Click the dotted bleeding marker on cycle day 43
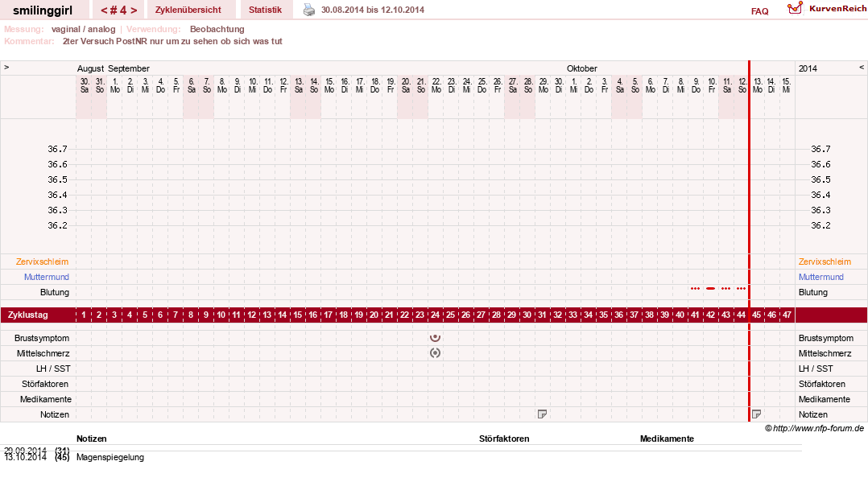 (725, 289)
